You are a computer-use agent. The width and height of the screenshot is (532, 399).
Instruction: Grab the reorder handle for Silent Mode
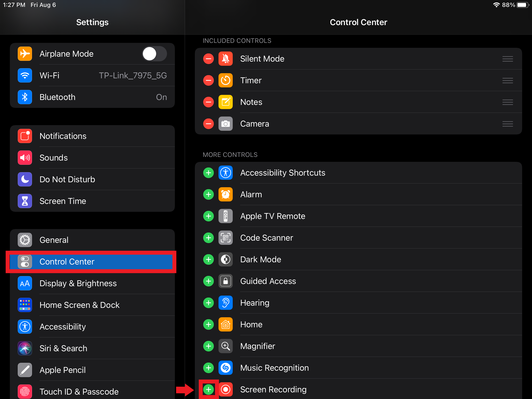click(x=507, y=59)
